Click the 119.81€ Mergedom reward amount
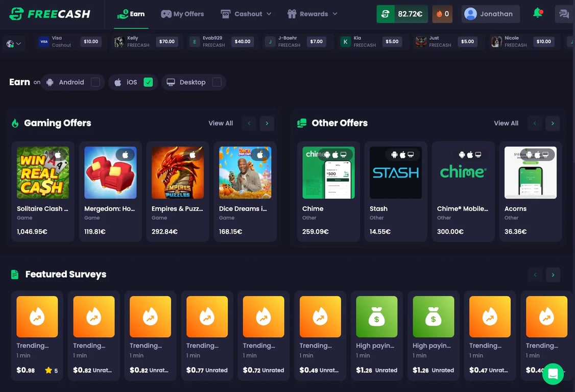Image resolution: width=575 pixels, height=392 pixels. (x=95, y=232)
